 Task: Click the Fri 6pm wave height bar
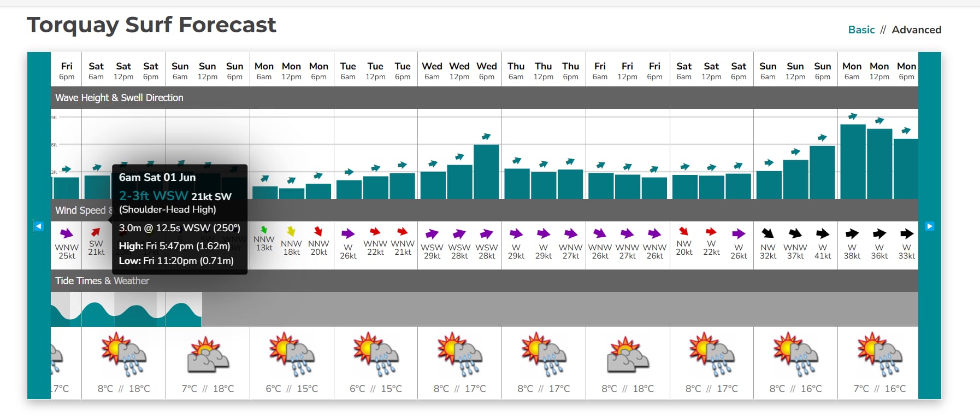point(67,188)
